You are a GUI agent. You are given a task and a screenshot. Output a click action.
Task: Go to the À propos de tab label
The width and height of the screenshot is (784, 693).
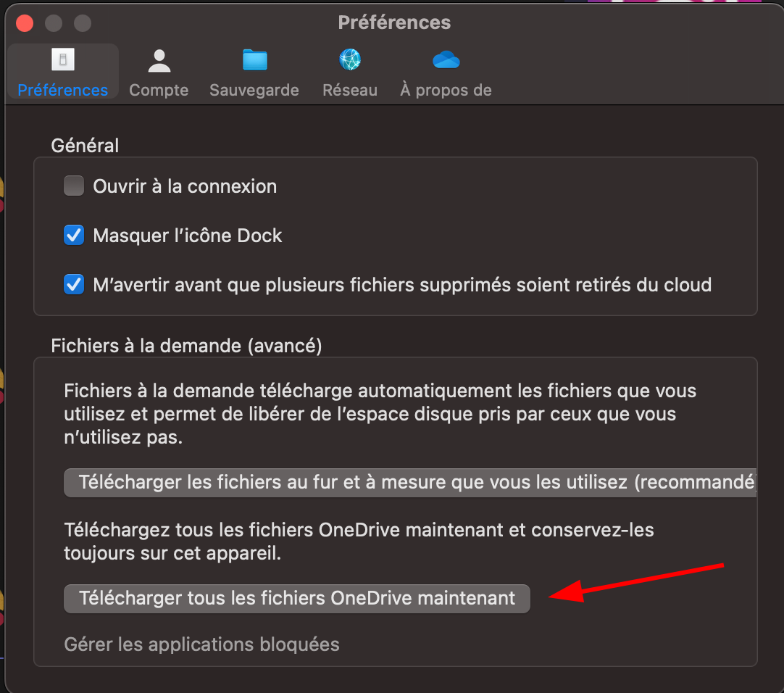pyautogui.click(x=446, y=91)
